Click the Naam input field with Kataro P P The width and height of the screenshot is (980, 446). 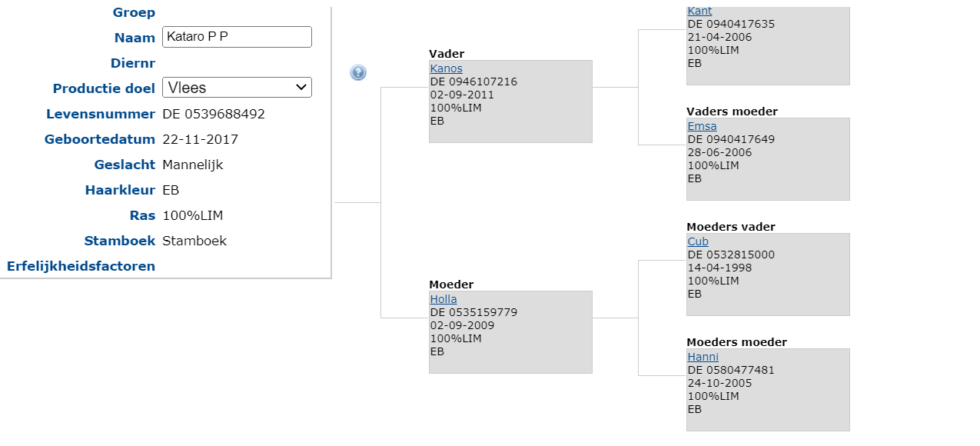tap(237, 37)
